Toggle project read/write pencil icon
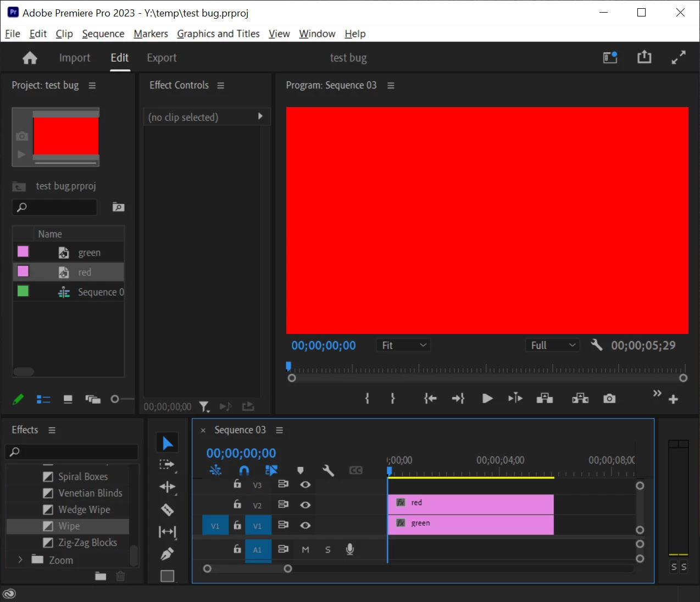This screenshot has height=602, width=700. coord(18,399)
